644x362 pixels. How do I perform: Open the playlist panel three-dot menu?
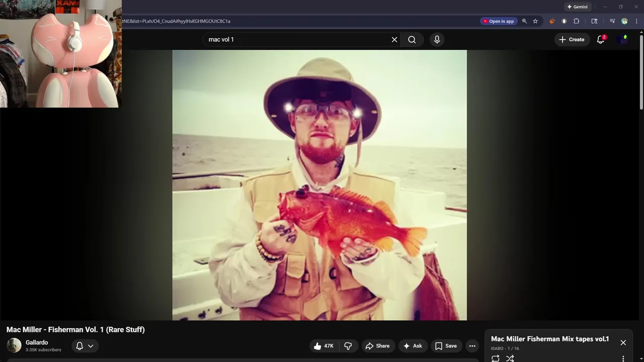pyautogui.click(x=623, y=358)
